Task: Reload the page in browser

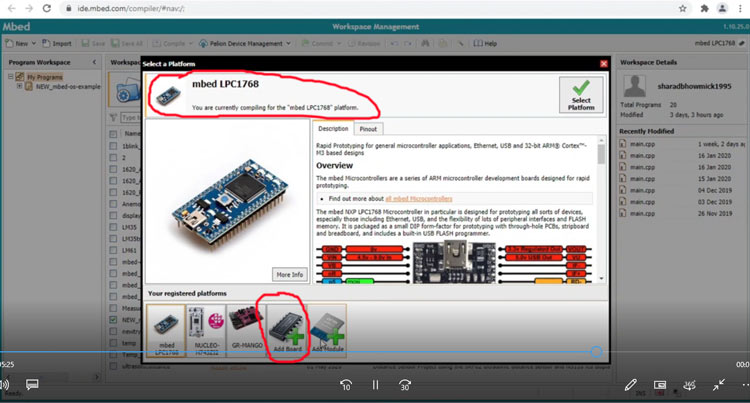Action: 46,8
